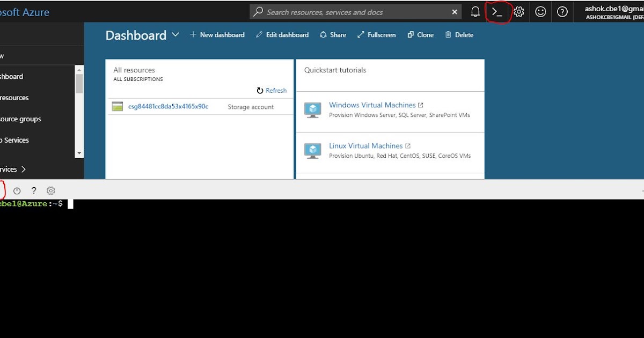
Task: Send feedback via the smiley icon
Action: coord(540,11)
